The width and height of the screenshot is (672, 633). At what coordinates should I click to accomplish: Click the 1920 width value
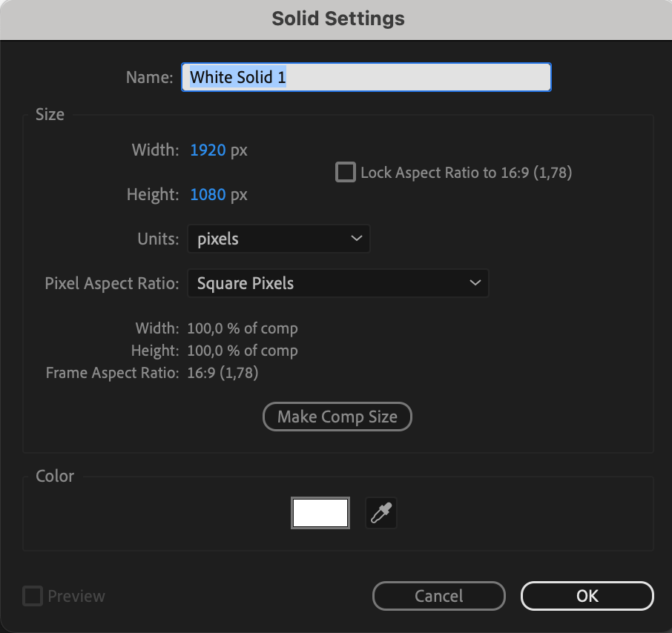pos(208,150)
